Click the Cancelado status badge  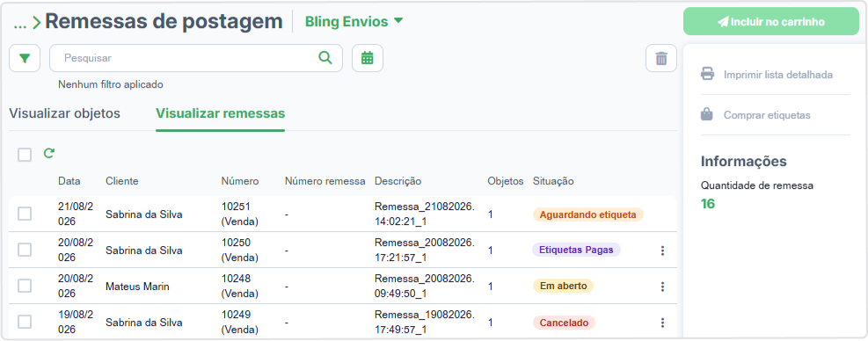tap(564, 323)
